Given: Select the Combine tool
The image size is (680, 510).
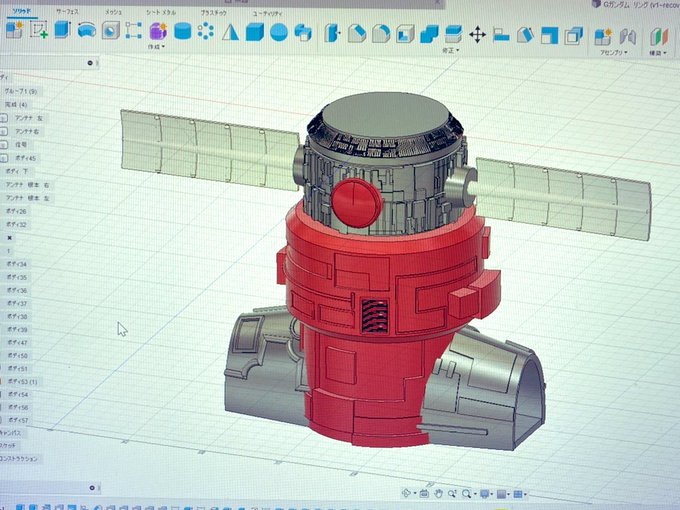Looking at the screenshot, I should (x=429, y=34).
